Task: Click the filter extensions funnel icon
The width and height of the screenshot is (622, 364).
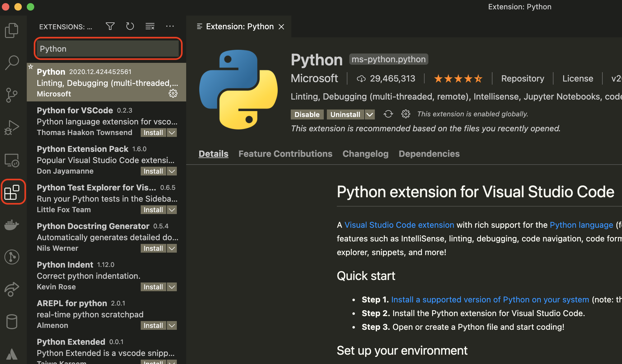Action: 110,26
